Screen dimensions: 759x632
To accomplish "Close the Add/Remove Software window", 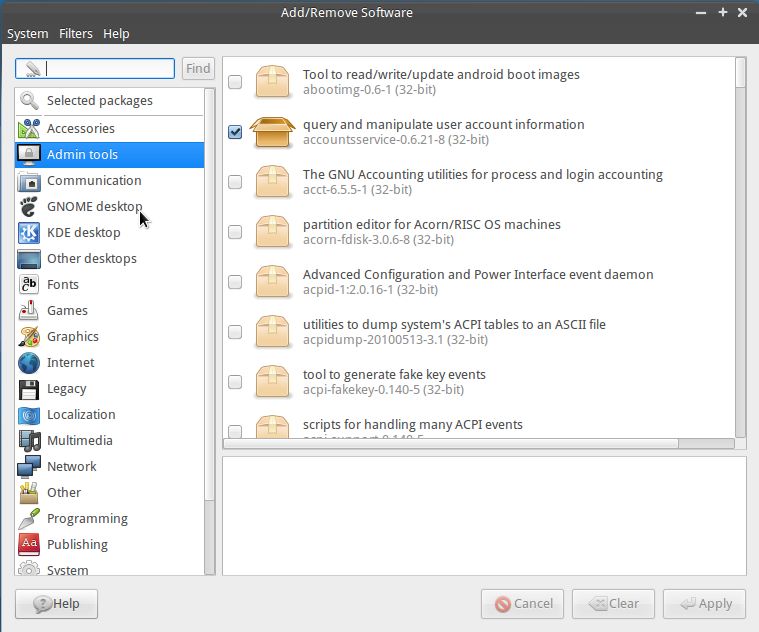I will [x=742, y=13].
